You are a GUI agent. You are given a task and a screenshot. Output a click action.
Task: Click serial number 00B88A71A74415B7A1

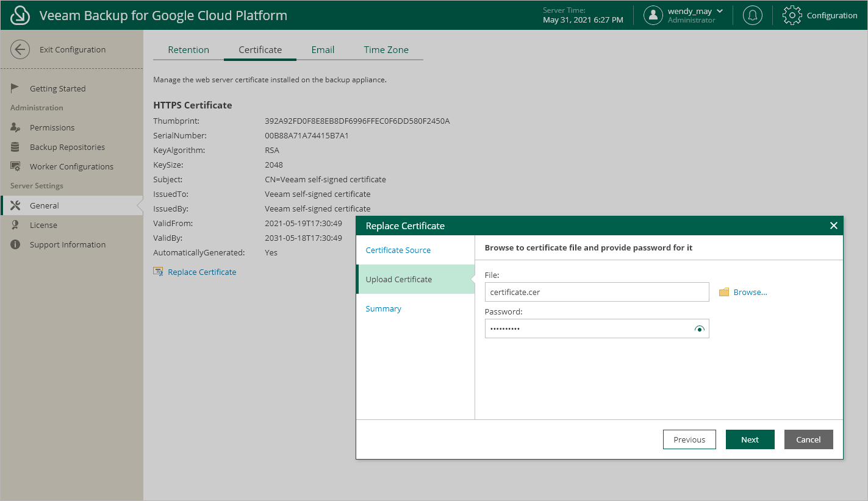pos(307,135)
